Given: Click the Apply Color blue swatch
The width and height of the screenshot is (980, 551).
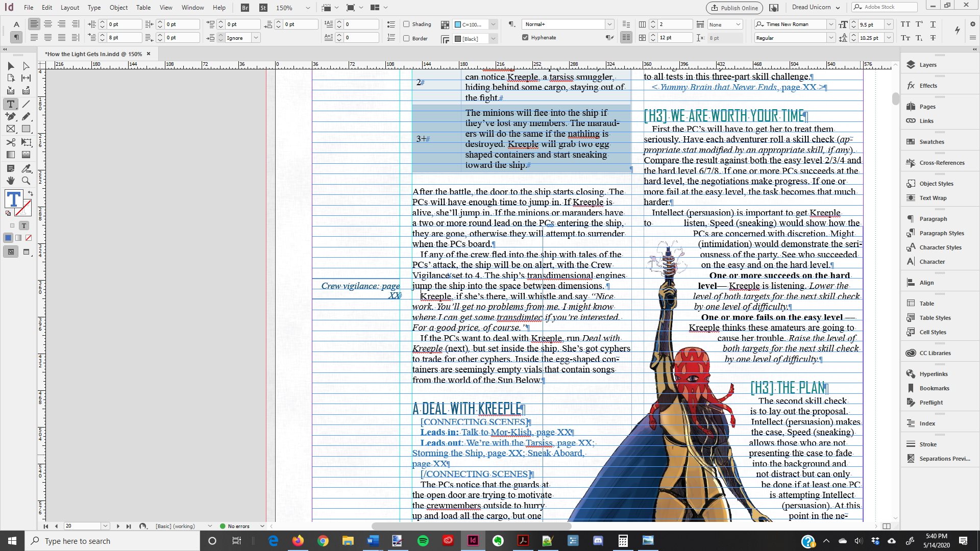Looking at the screenshot, I should pyautogui.click(x=8, y=238).
